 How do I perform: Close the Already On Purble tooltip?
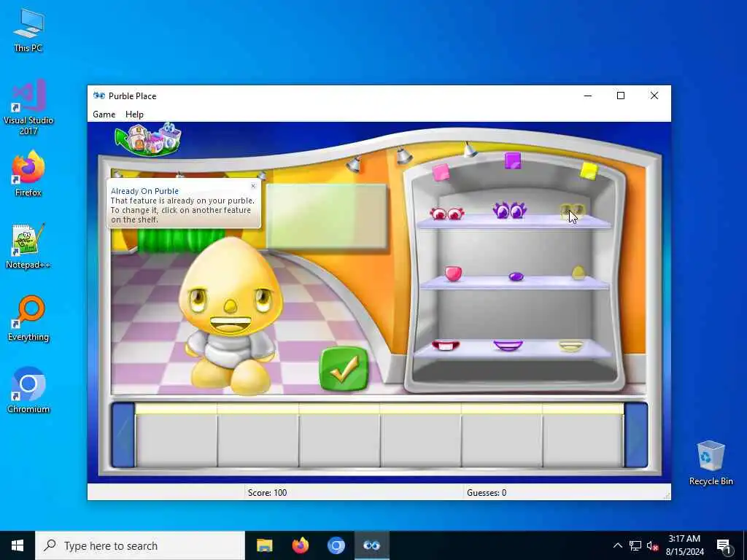(253, 186)
